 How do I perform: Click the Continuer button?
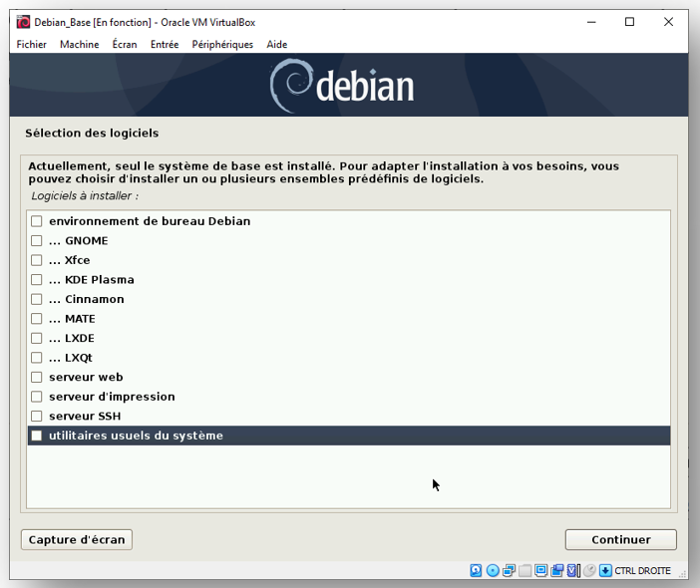point(621,540)
